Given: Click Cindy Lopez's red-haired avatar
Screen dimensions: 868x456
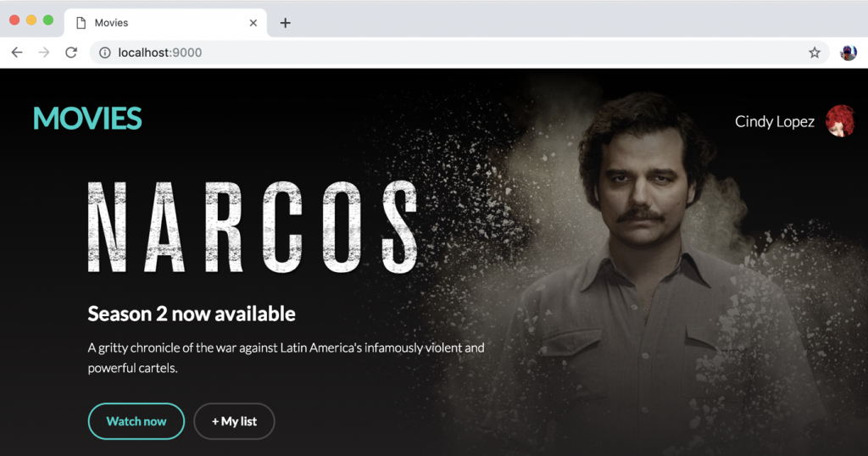Looking at the screenshot, I should tap(840, 120).
